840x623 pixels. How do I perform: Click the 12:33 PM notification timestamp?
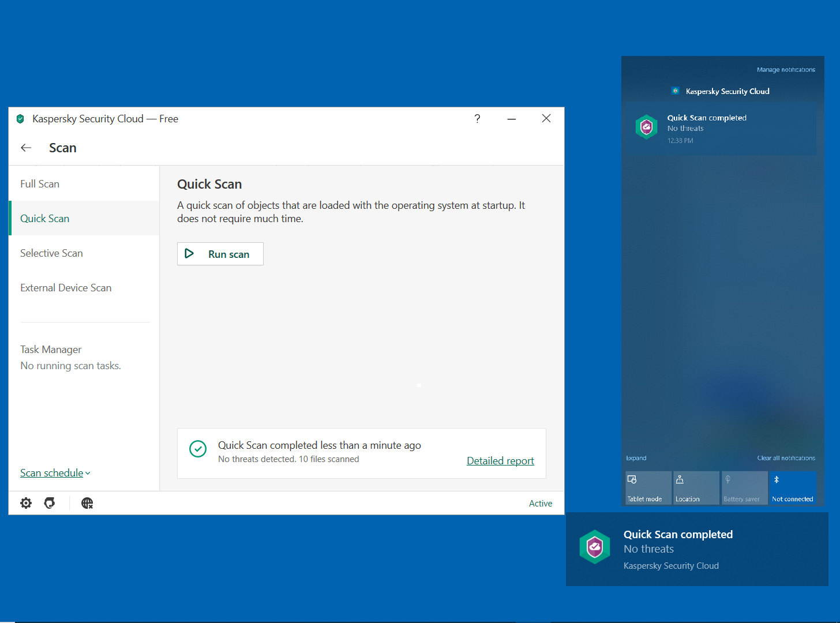[680, 141]
